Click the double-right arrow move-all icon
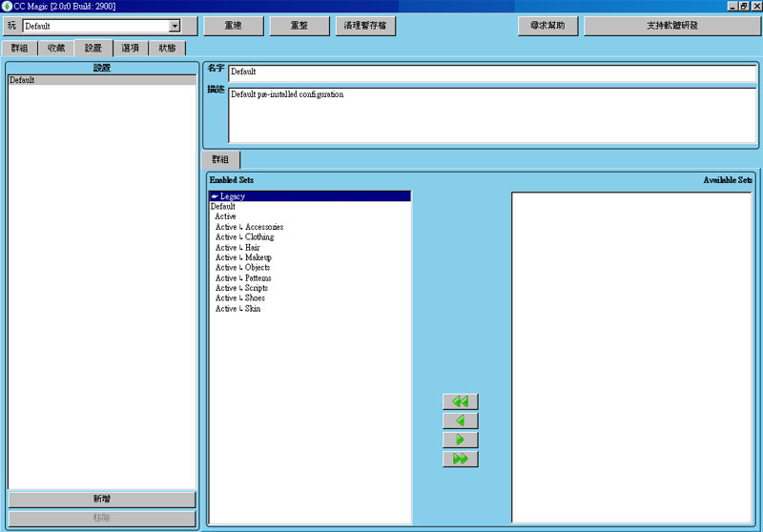Image resolution: width=763 pixels, height=532 pixels. 461,459
